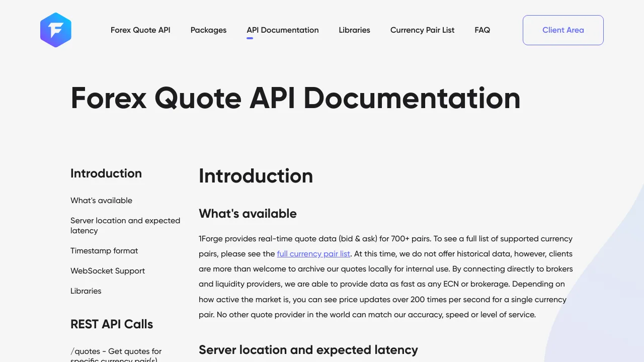Image resolution: width=644 pixels, height=362 pixels.
Task: Click the main Introduction heading
Action: click(x=256, y=176)
